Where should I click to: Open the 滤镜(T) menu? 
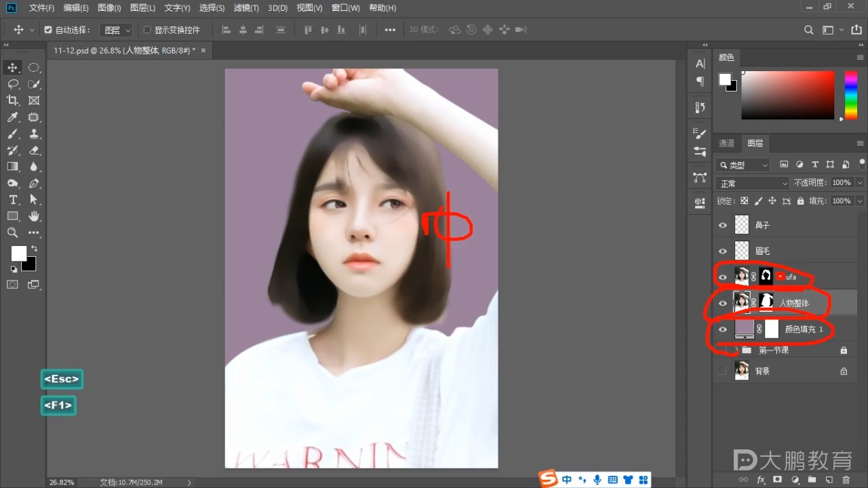click(246, 8)
